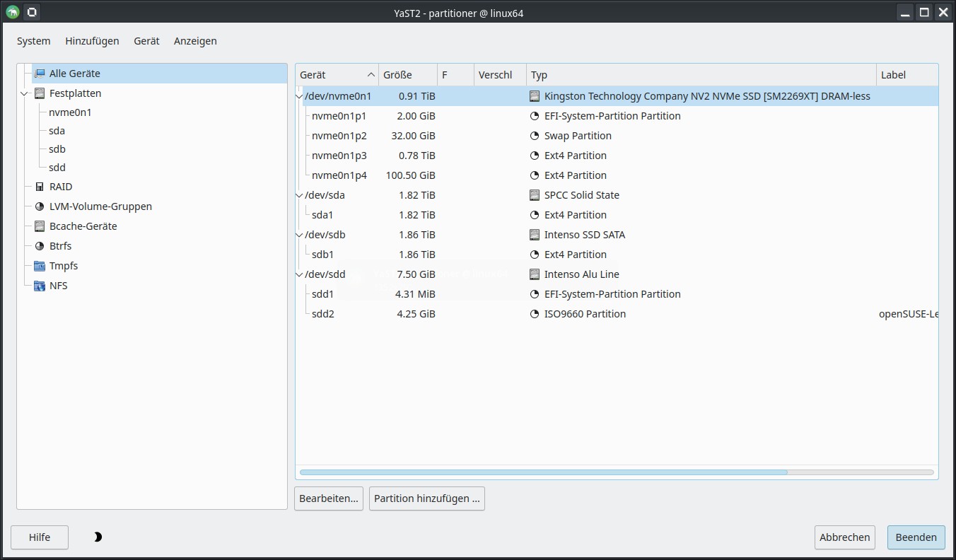Click the ISO9660 Partition icon
This screenshot has width=956, height=560.
535,314
